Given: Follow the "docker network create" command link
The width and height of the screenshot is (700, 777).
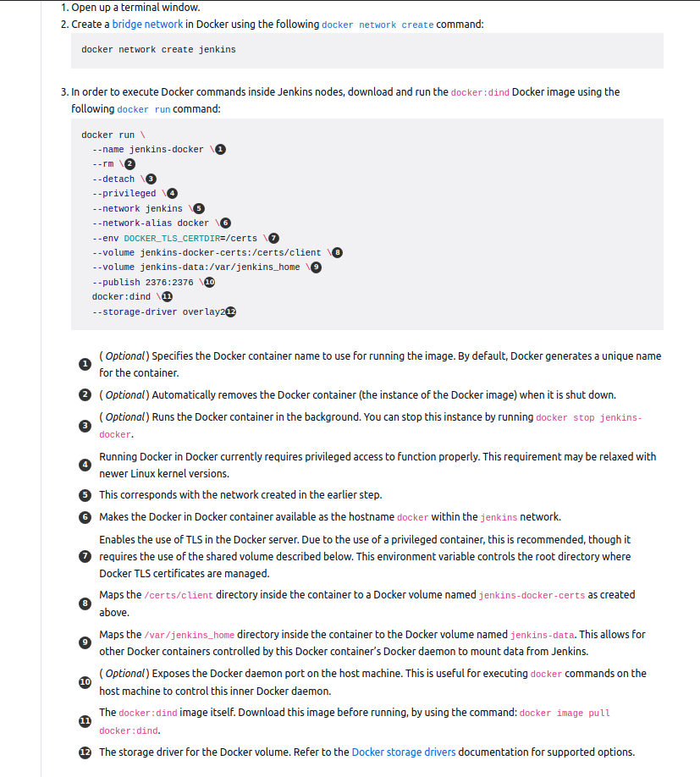Looking at the screenshot, I should (x=378, y=25).
